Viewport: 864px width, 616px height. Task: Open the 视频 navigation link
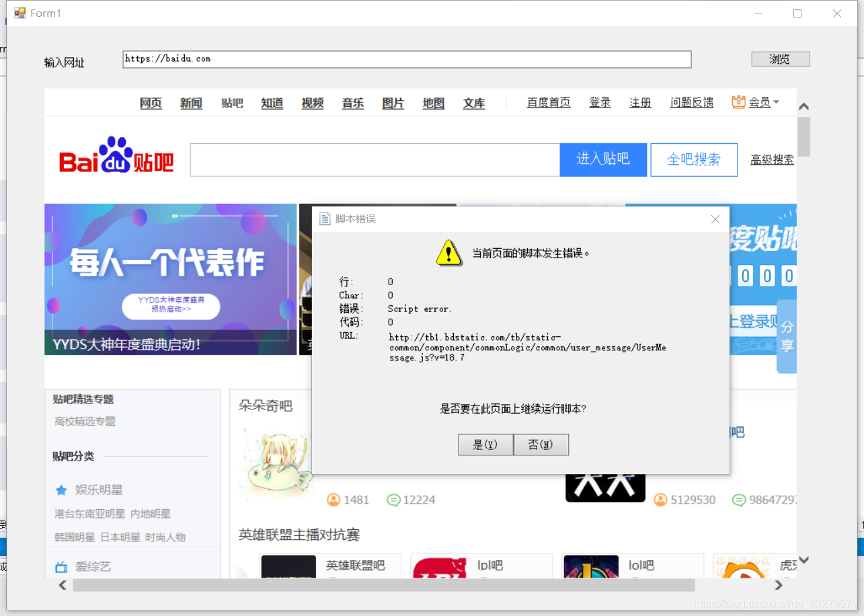tap(313, 103)
